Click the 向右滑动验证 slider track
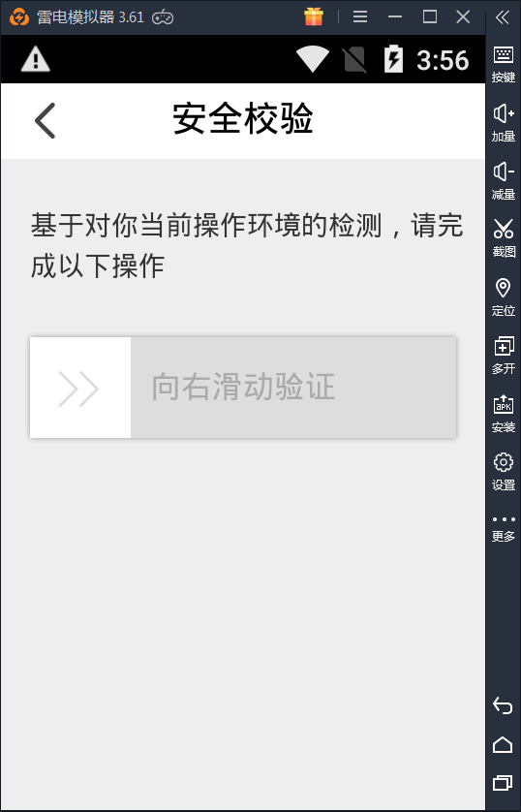This screenshot has height=812, width=521. (293, 388)
